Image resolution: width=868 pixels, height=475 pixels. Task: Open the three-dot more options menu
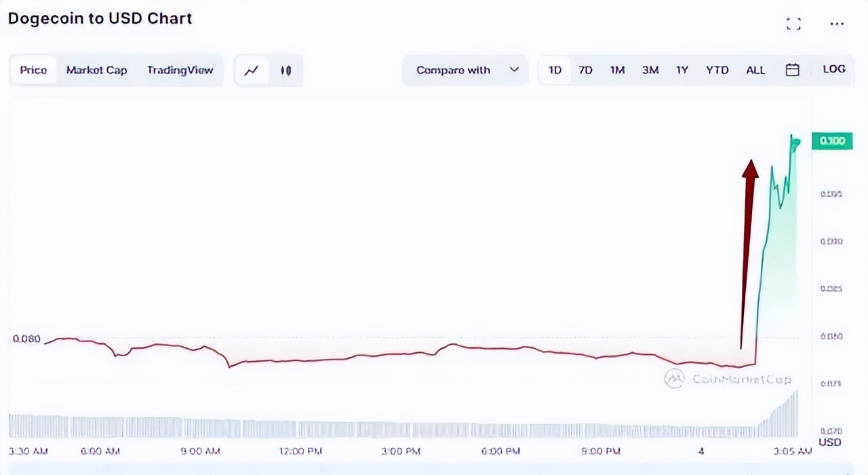point(837,24)
